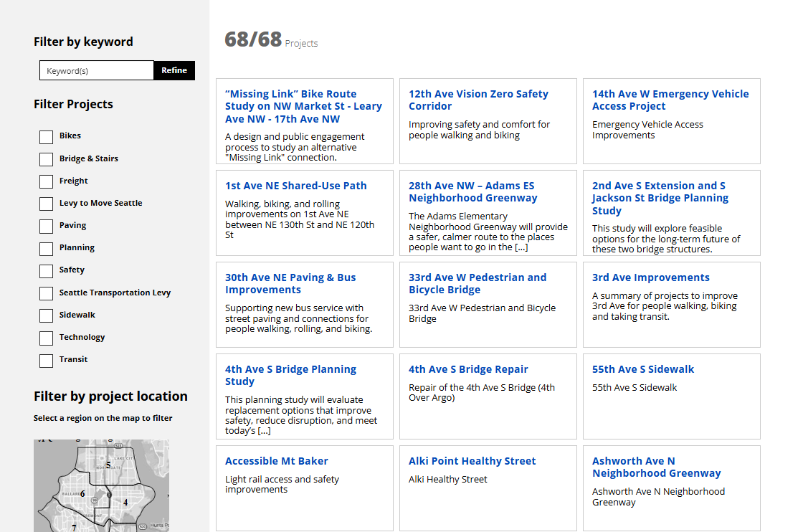The image size is (803, 532).
Task: Click 'Light rail access and safety improvements'
Action: click(282, 485)
